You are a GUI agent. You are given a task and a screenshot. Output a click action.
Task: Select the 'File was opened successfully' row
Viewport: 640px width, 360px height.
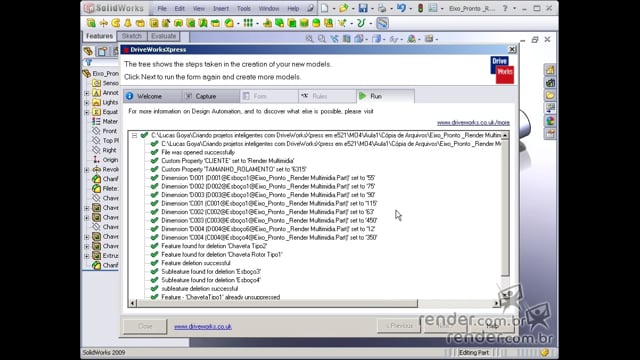click(198, 152)
